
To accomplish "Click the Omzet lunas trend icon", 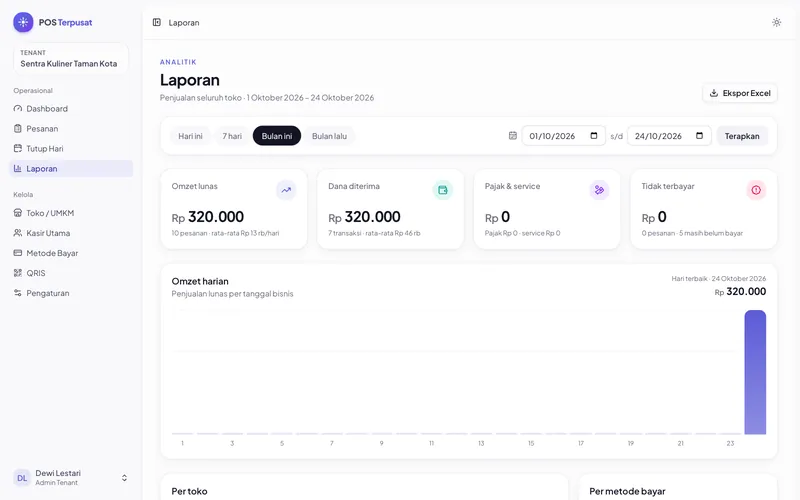I will [286, 190].
